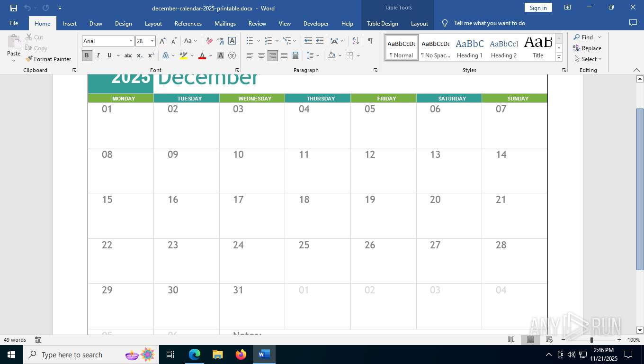Open the Mailings tab

(225, 23)
